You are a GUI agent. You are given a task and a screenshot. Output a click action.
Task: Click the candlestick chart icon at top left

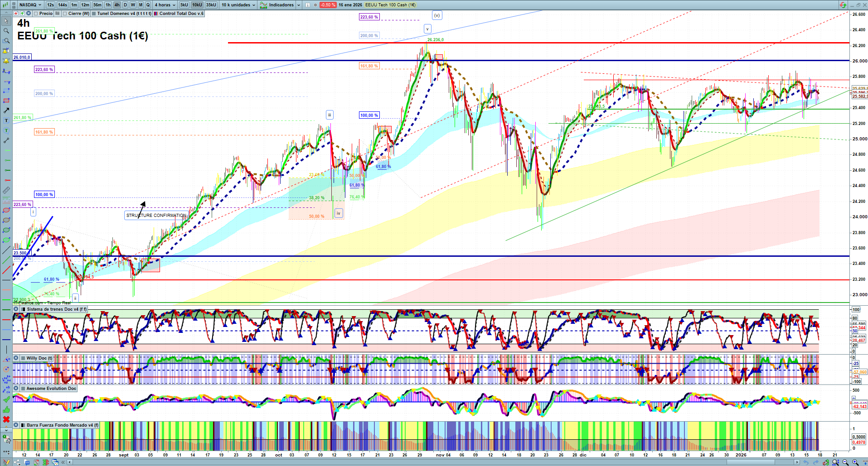pos(5,5)
